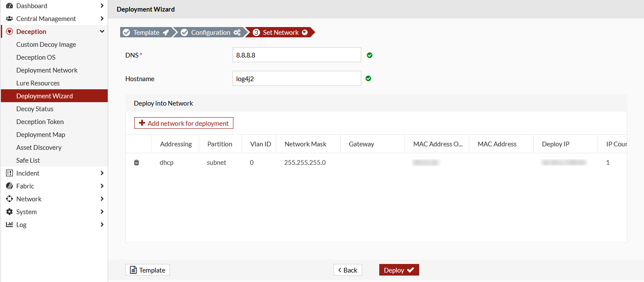Expand the Dashboard menu chevron
644x282 pixels.
click(x=102, y=6)
